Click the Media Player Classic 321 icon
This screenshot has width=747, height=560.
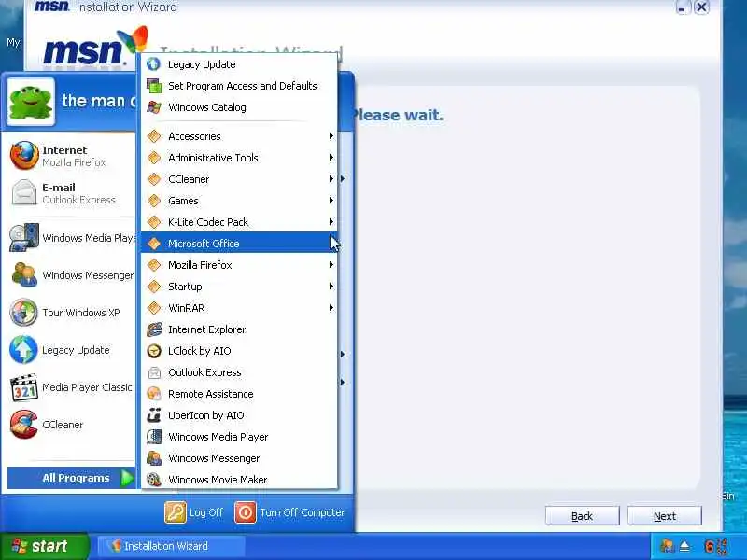click(x=24, y=387)
